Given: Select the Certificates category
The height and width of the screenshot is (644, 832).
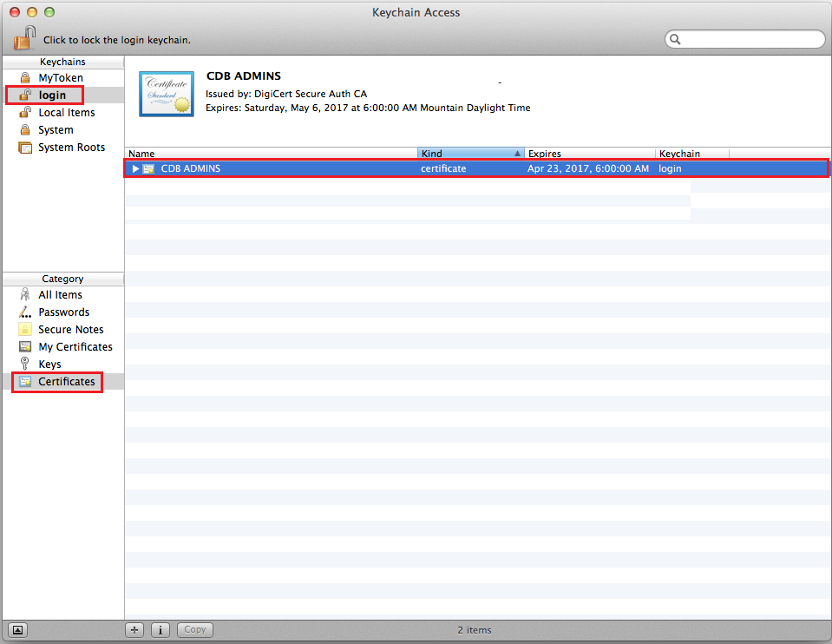Looking at the screenshot, I should (66, 382).
